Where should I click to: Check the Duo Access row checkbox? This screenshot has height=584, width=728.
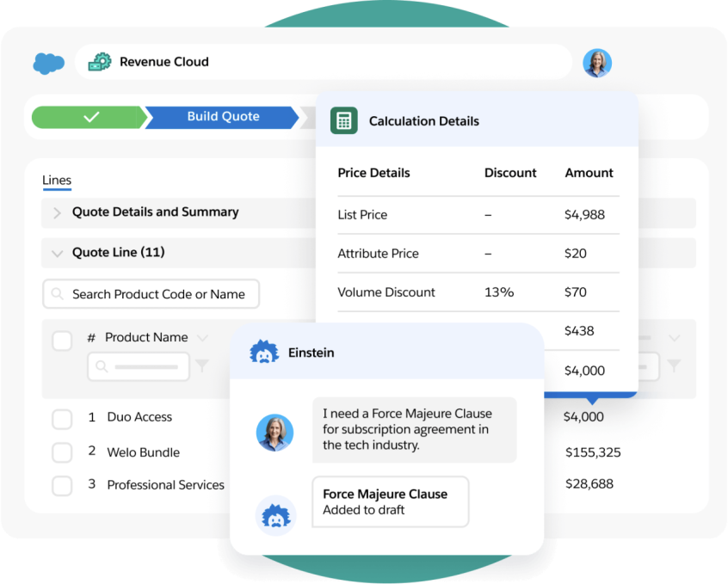[x=62, y=419]
